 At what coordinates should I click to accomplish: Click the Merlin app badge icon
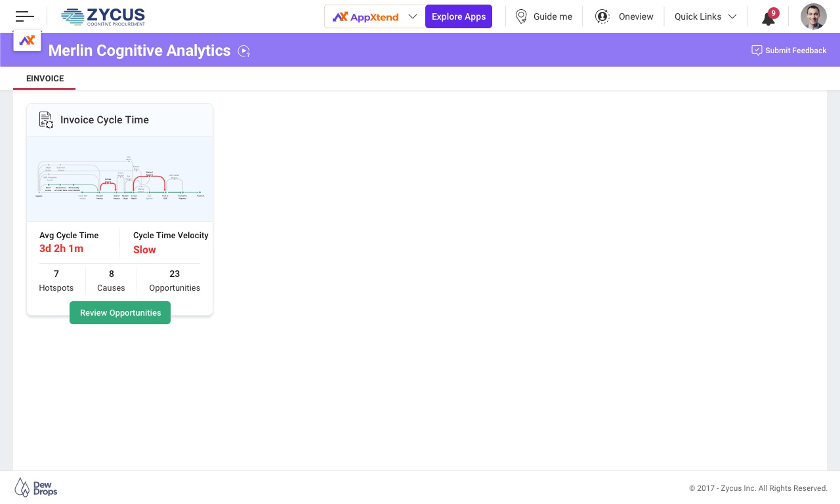point(28,41)
